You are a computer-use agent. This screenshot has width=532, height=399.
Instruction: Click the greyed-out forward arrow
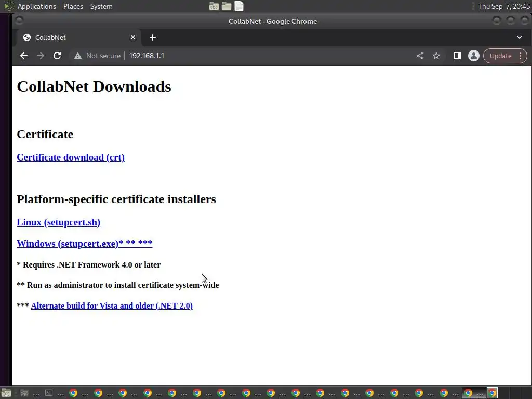click(41, 56)
